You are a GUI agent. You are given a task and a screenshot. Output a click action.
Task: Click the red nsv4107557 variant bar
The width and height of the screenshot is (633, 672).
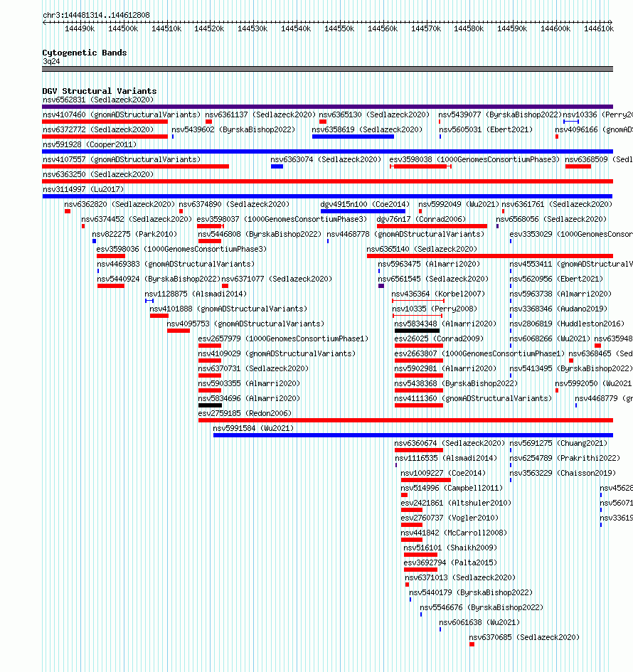(135, 166)
